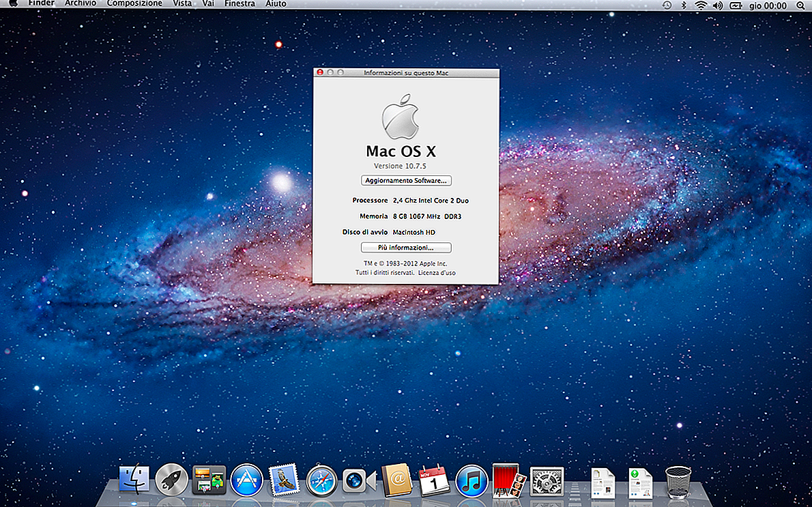Click the Macintosh HD startup disk value

pos(414,233)
